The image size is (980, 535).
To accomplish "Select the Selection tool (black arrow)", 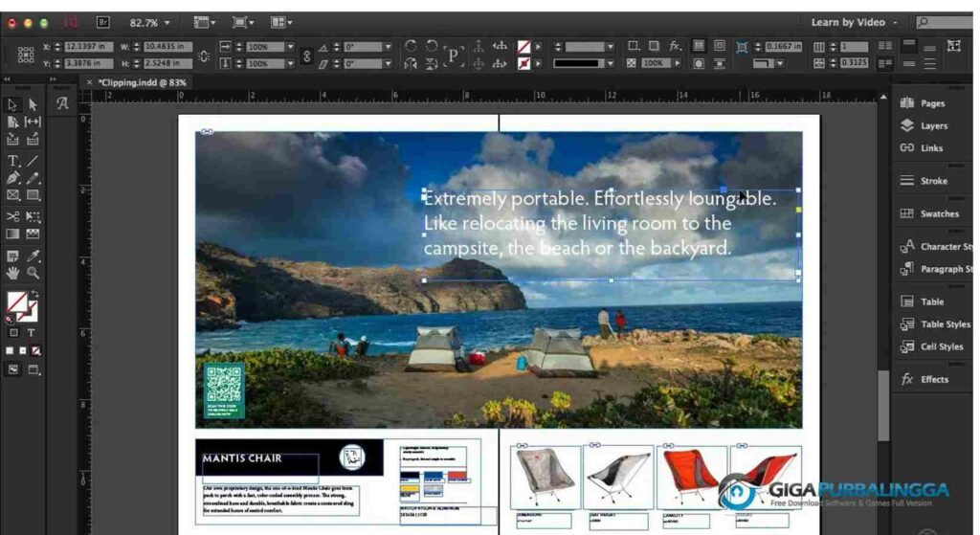I will 12,105.
